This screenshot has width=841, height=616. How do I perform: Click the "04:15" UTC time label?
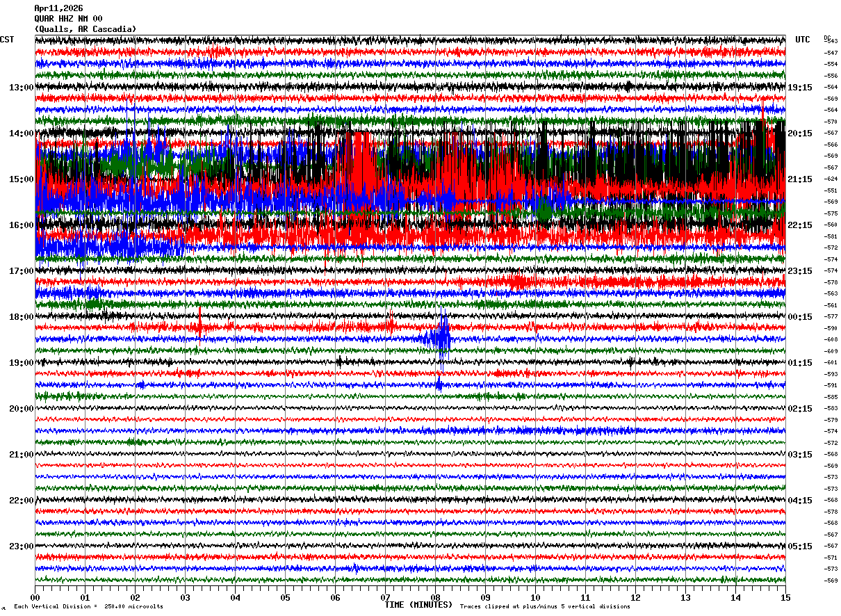[800, 501]
